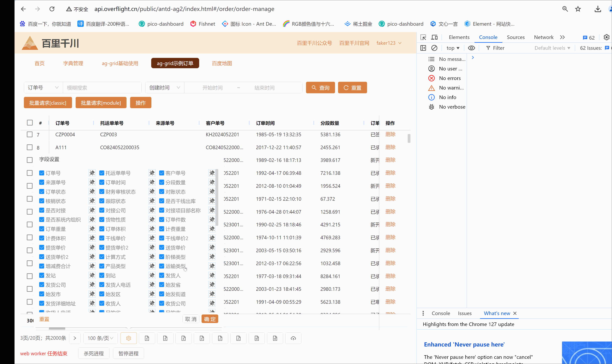Select the row with order CZP0004
612x364 pixels.
tap(30, 134)
